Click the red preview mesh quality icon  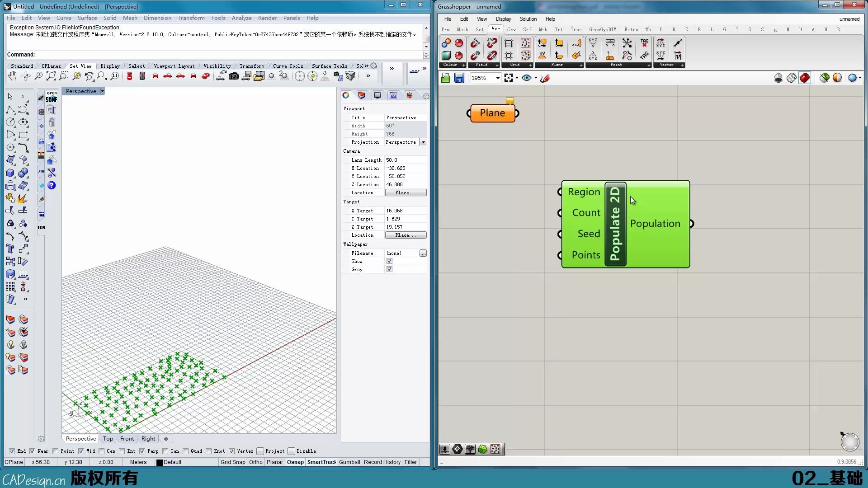[x=804, y=78]
